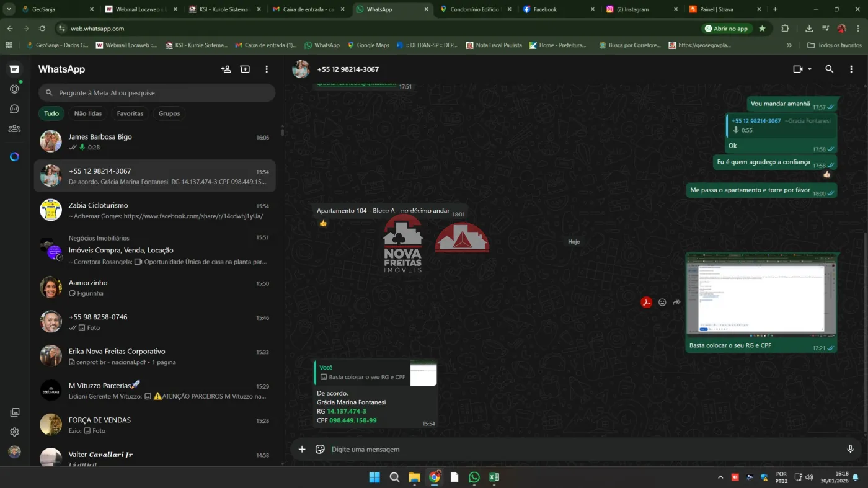Open WhatsApp settings gear icon
This screenshot has height=488, width=868.
tap(14, 432)
